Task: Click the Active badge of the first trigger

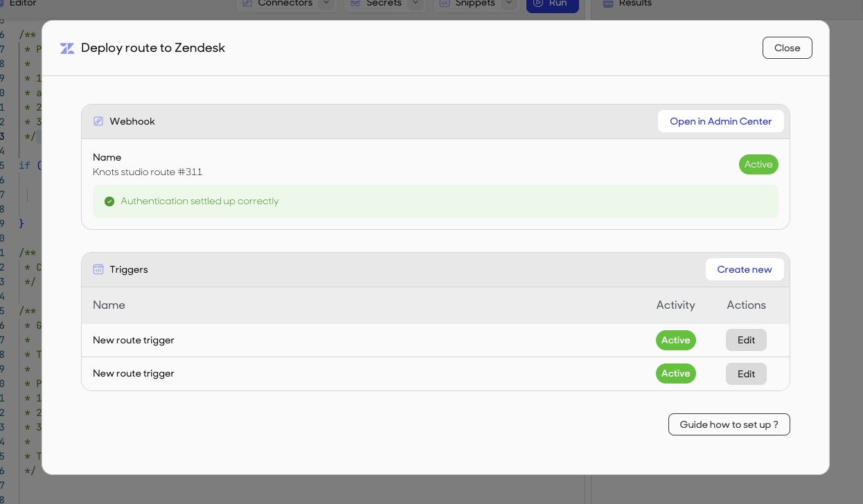Action: click(x=676, y=340)
